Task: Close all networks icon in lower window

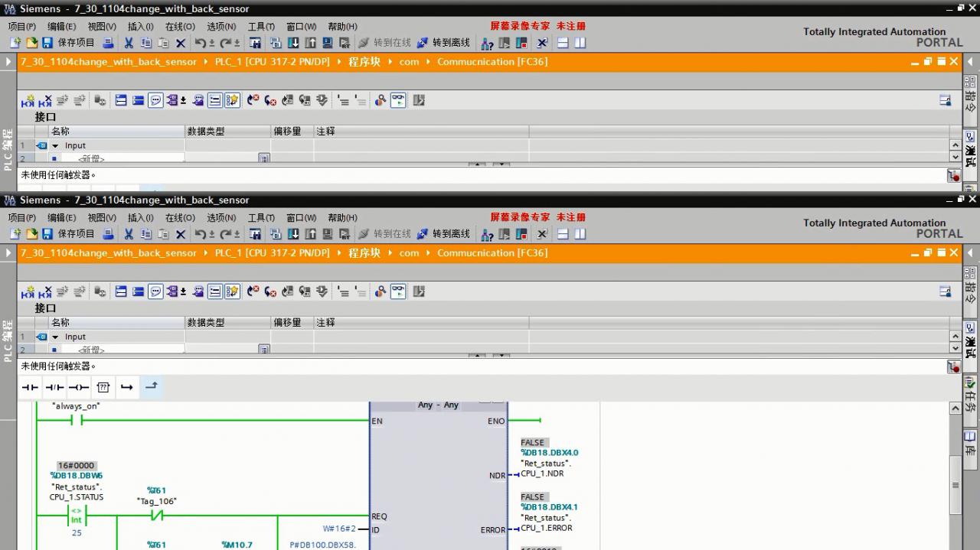Action: click(x=138, y=291)
